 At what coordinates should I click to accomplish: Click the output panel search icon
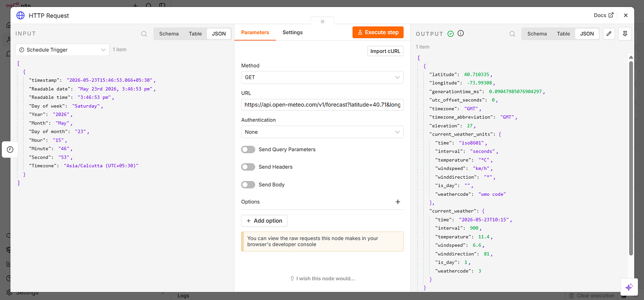pos(512,34)
